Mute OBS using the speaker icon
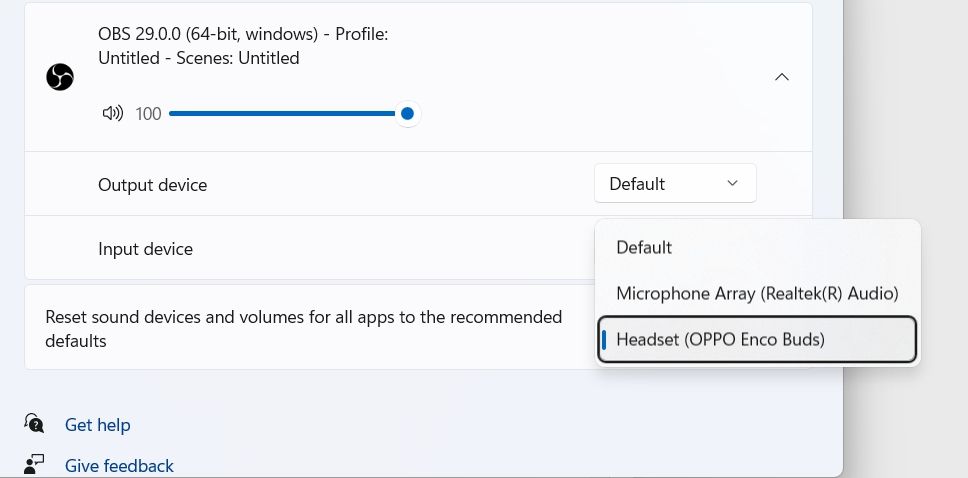Image resolution: width=968 pixels, height=478 pixels. [x=112, y=114]
